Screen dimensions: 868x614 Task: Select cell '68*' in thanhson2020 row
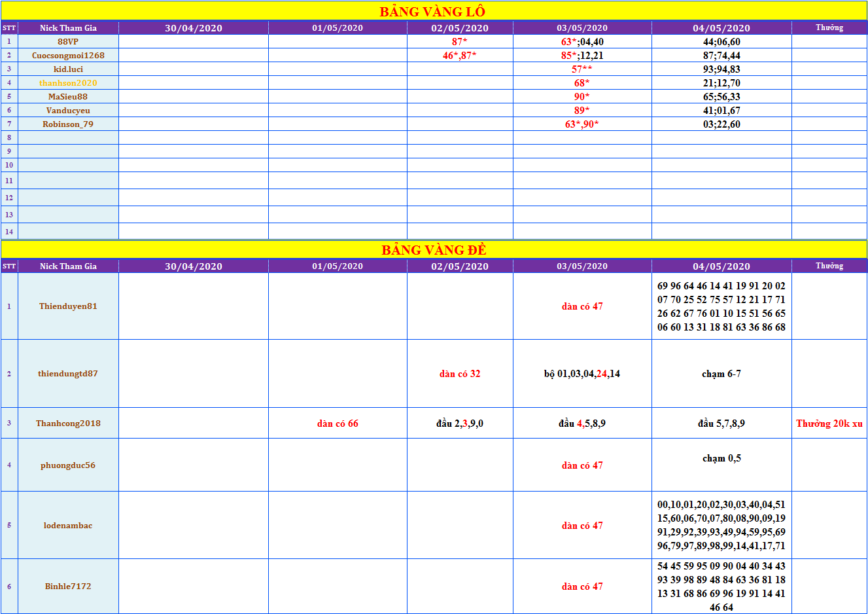pyautogui.click(x=582, y=82)
